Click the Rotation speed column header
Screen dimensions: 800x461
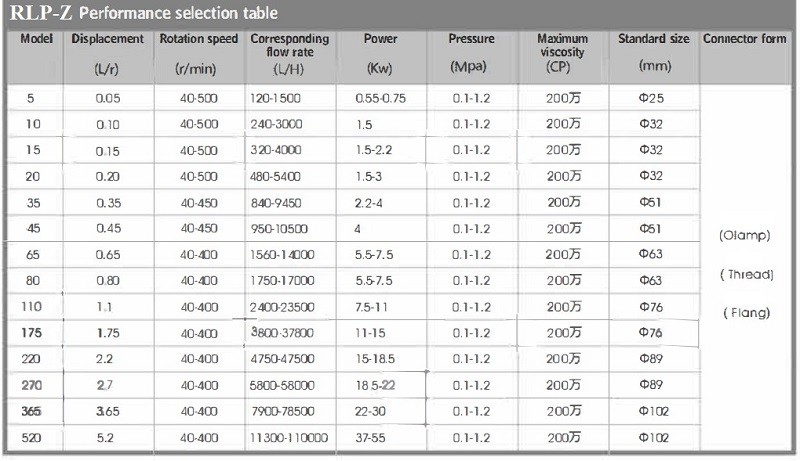[x=198, y=39]
